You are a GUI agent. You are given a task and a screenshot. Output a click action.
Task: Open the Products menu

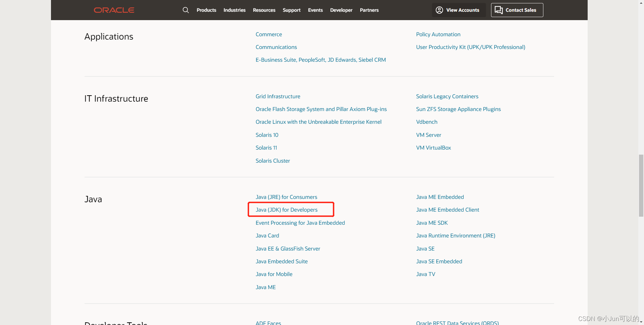tap(206, 10)
